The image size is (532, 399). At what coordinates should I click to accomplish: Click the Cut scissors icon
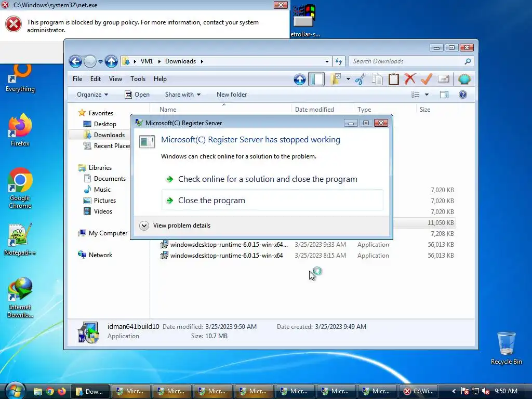[x=361, y=79]
